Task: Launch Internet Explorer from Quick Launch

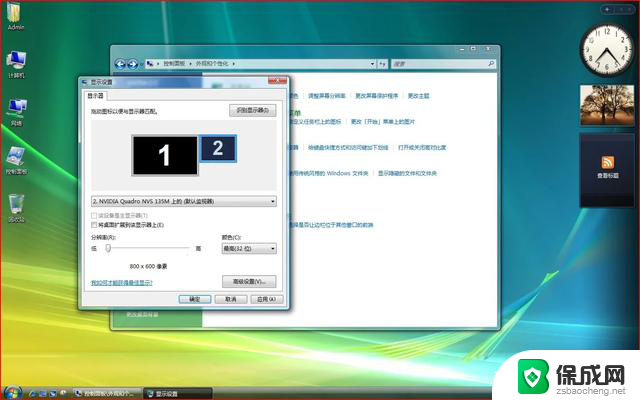Action: pyautogui.click(x=33, y=393)
